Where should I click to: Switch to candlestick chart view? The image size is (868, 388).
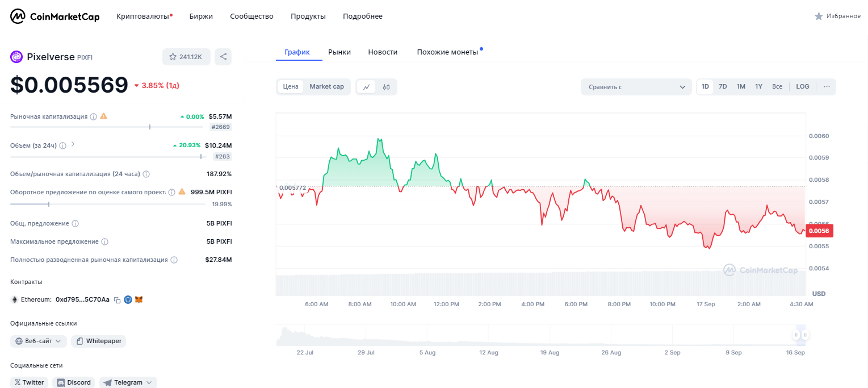tap(386, 87)
